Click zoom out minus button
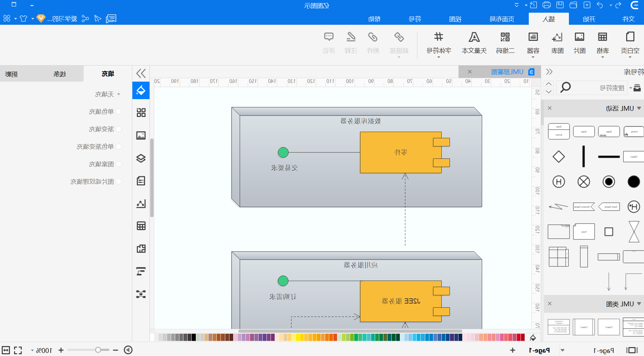Screen dimensions: 644x356 (x=116, y=350)
